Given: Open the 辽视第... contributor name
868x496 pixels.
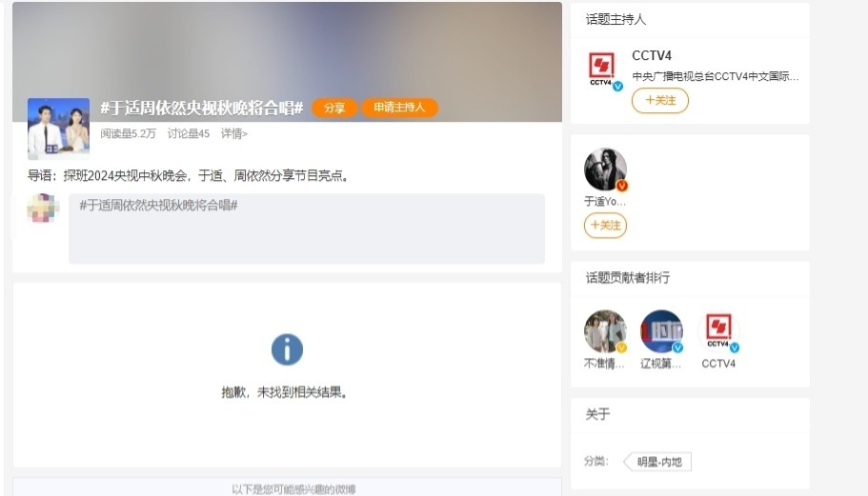Looking at the screenshot, I should pos(660,364).
